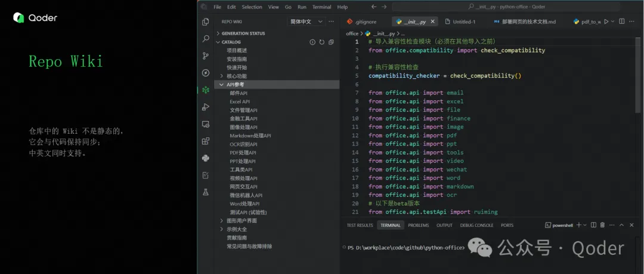Create a new terminal with plus icon
The image size is (644, 274).
(x=578, y=225)
